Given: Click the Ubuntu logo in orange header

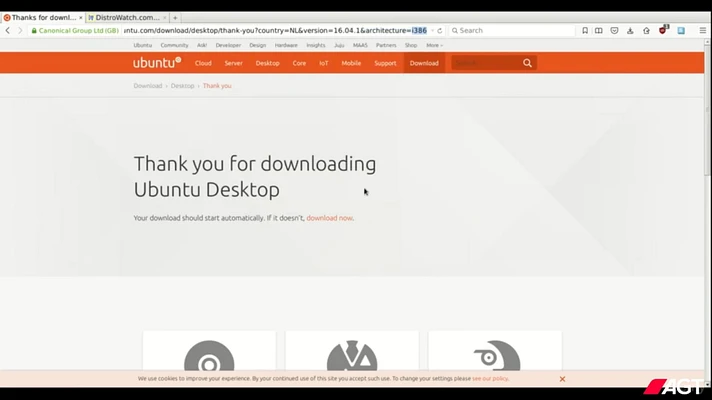Looking at the screenshot, I should click(157, 63).
